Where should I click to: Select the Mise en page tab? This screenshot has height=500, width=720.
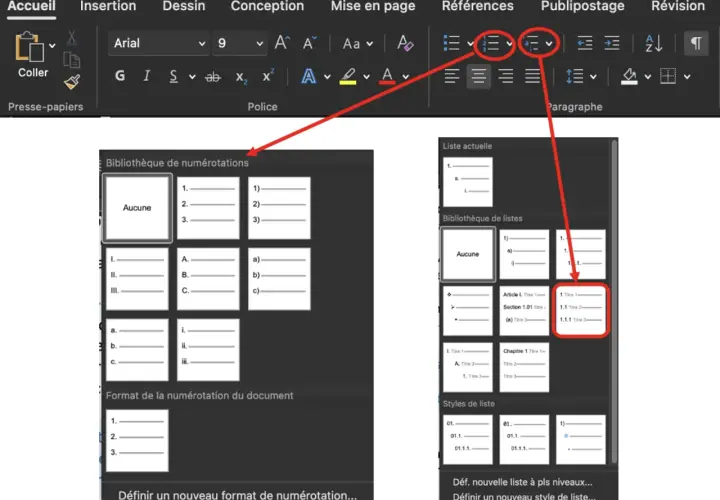[373, 6]
